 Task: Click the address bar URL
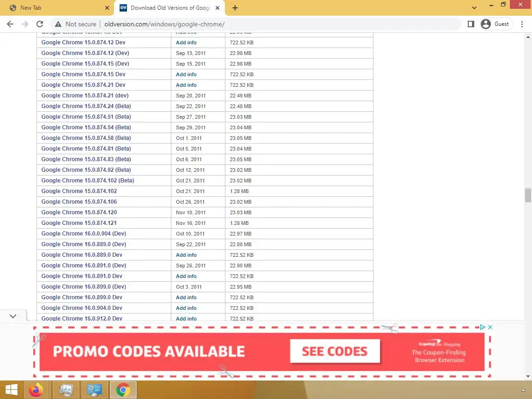pyautogui.click(x=164, y=24)
